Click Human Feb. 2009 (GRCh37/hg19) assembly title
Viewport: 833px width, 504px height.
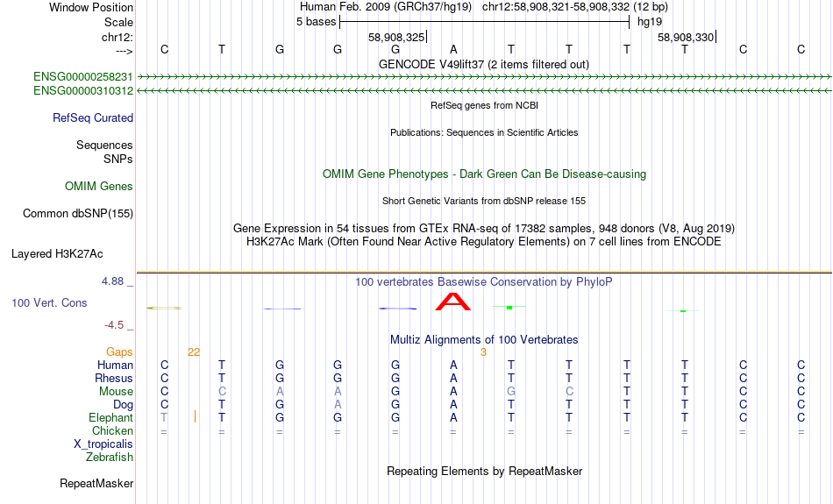[386, 7]
